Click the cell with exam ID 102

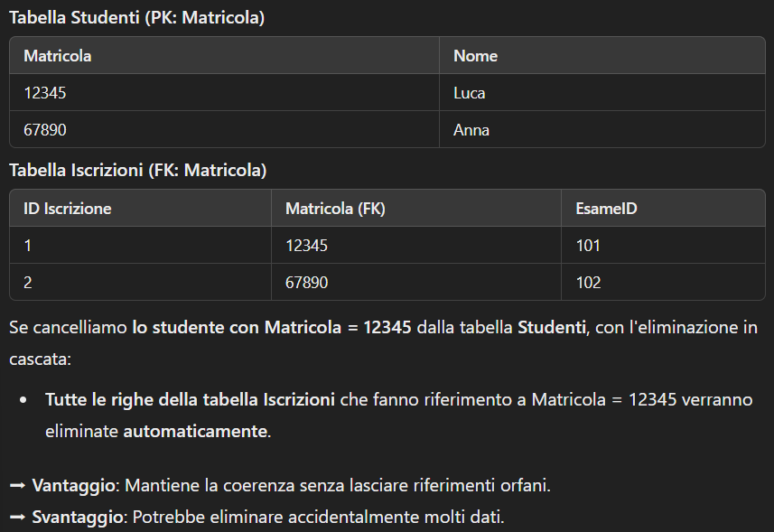(588, 283)
